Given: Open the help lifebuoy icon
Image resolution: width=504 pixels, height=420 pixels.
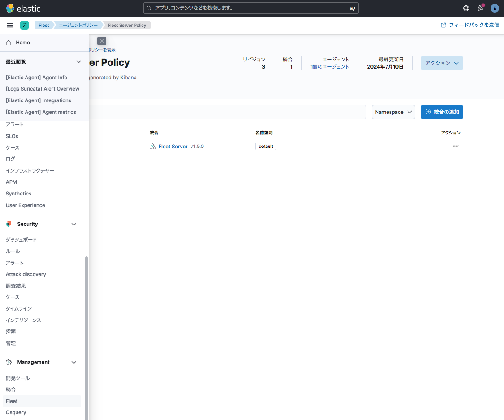Looking at the screenshot, I should click(x=466, y=8).
